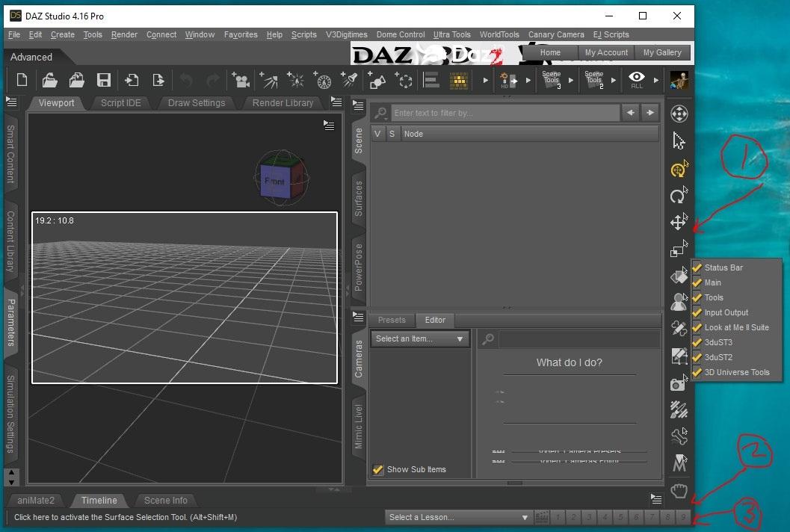This screenshot has width=790, height=532.
Task: Open the Select a Lesson dropdown
Action: point(458,517)
